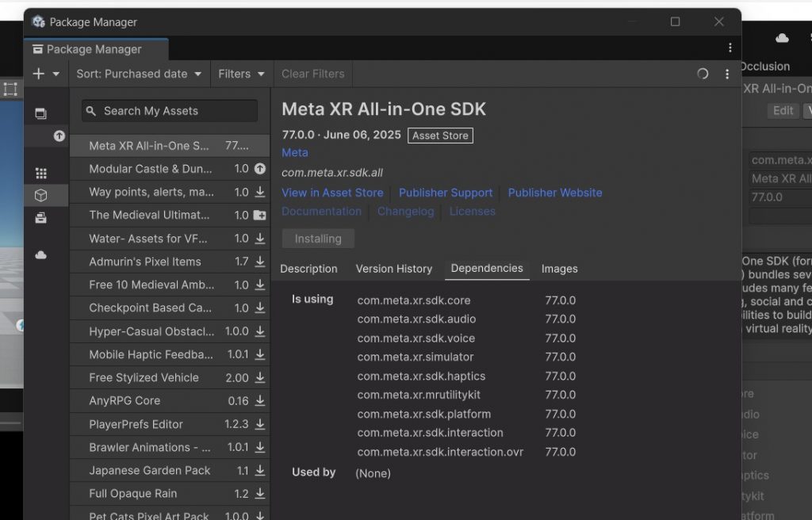Viewport: 812px width, 520px height.
Task: Click the Edit button in background inspector
Action: click(x=783, y=110)
